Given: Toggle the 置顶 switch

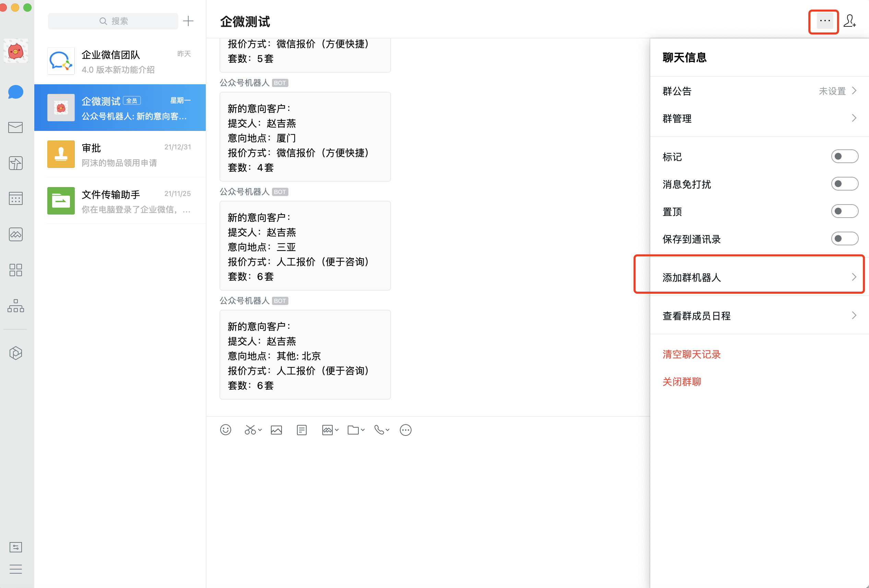Looking at the screenshot, I should click(845, 211).
